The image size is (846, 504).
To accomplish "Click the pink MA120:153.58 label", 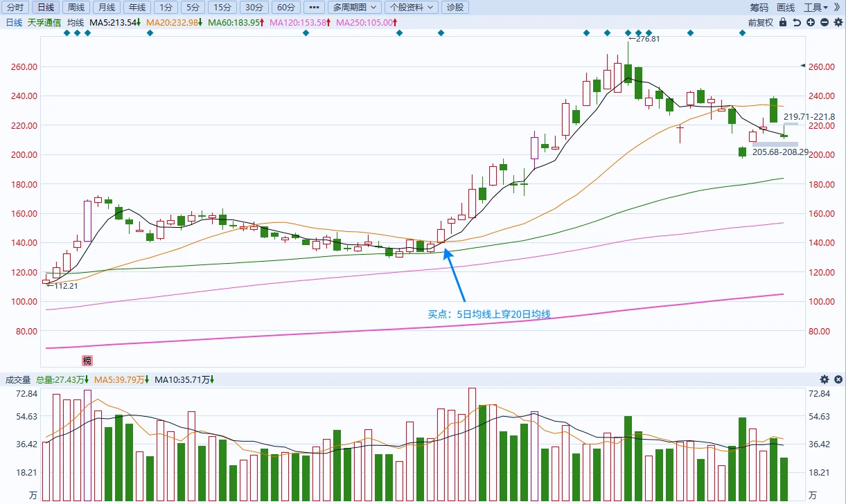I will 299,22.
